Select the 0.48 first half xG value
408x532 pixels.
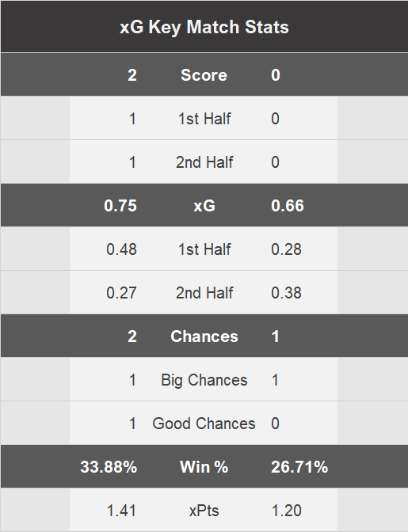(x=121, y=249)
